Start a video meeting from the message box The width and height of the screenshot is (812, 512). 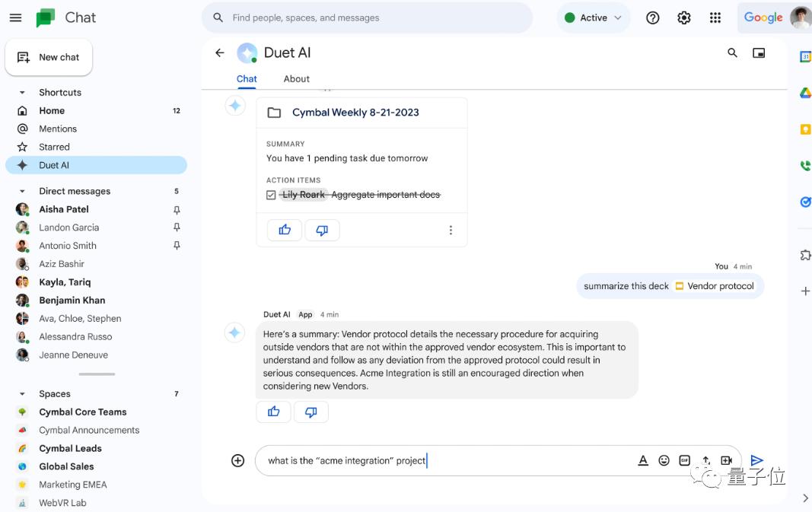coord(726,460)
